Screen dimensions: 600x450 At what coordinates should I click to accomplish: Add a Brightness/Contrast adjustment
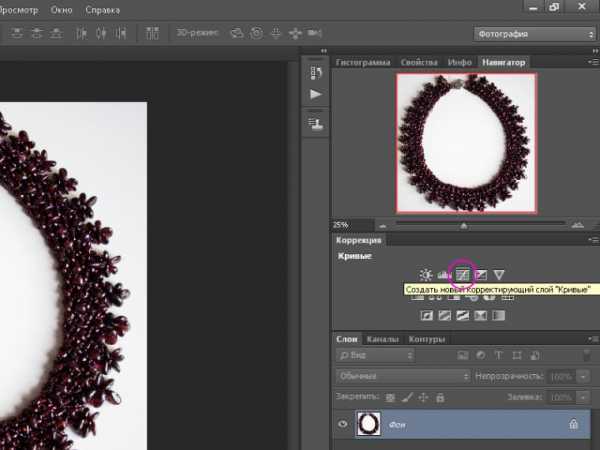click(x=427, y=274)
